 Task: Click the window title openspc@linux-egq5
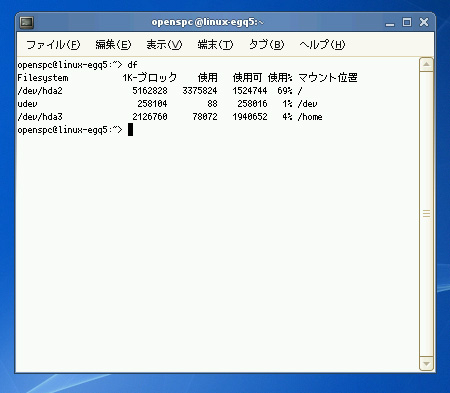pos(207,22)
